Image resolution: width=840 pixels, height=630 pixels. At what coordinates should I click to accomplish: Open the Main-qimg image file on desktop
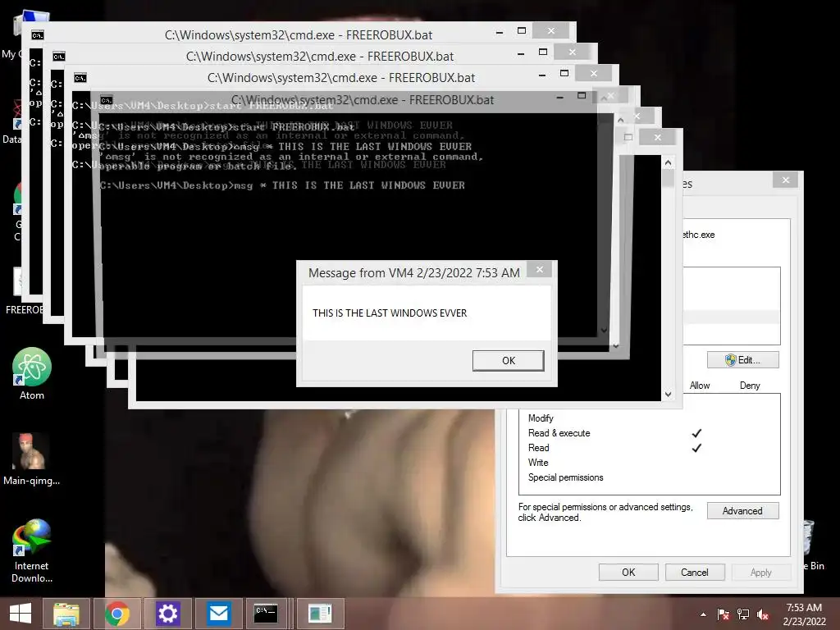click(32, 459)
